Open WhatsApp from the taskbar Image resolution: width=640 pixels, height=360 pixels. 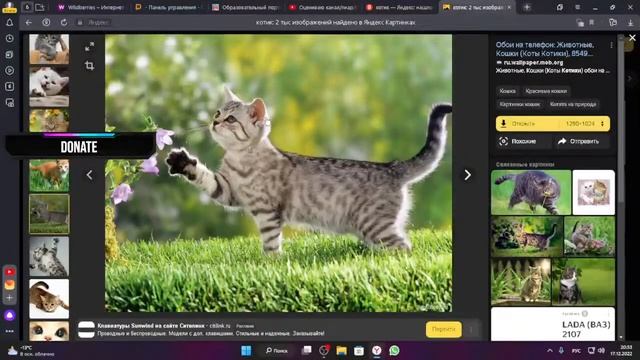tap(394, 351)
